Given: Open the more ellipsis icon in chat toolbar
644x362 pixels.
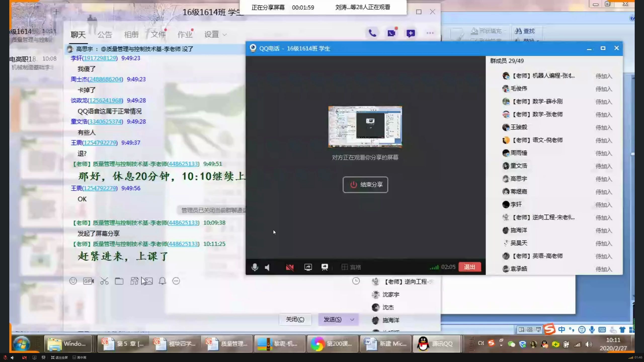Looking at the screenshot, I should click(176, 281).
